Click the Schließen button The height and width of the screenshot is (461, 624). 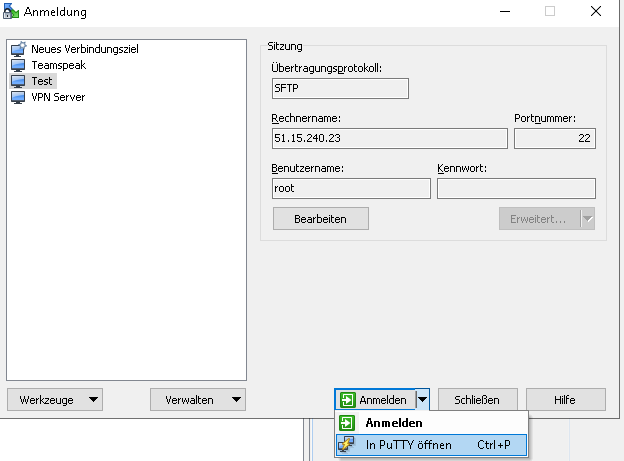click(478, 400)
